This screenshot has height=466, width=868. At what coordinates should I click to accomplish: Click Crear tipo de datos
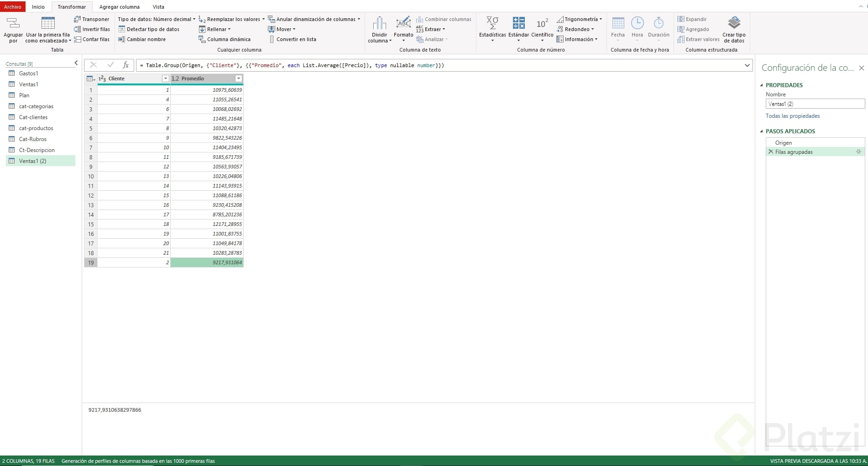click(734, 30)
